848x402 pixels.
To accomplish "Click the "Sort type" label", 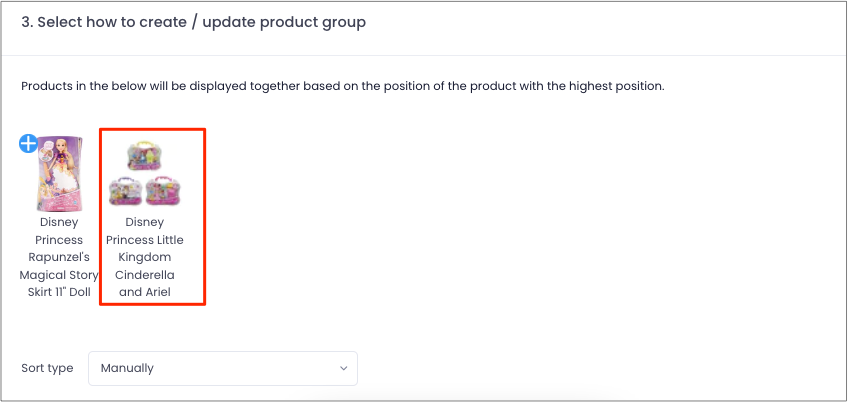I will click(47, 368).
